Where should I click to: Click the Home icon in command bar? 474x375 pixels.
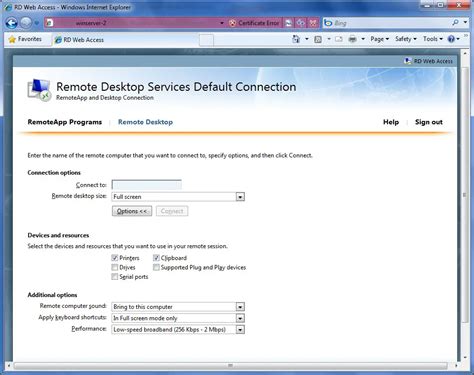pos(296,39)
